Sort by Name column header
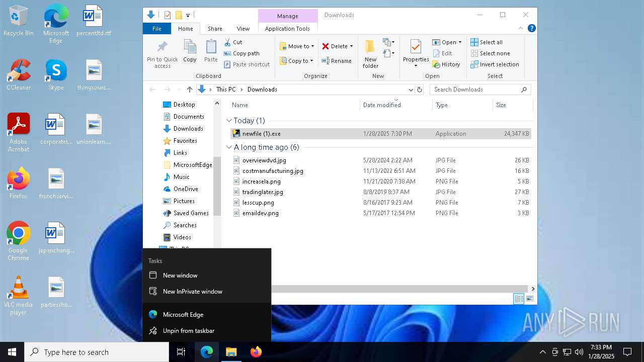 pos(294,105)
